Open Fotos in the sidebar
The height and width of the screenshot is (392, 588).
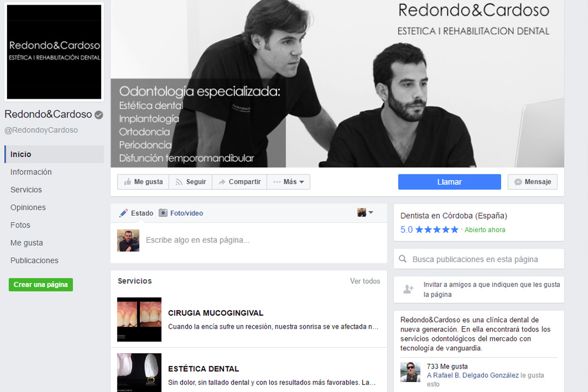click(20, 225)
